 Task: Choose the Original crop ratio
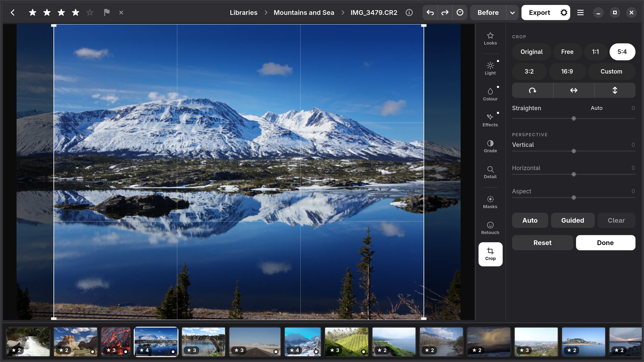pyautogui.click(x=532, y=52)
